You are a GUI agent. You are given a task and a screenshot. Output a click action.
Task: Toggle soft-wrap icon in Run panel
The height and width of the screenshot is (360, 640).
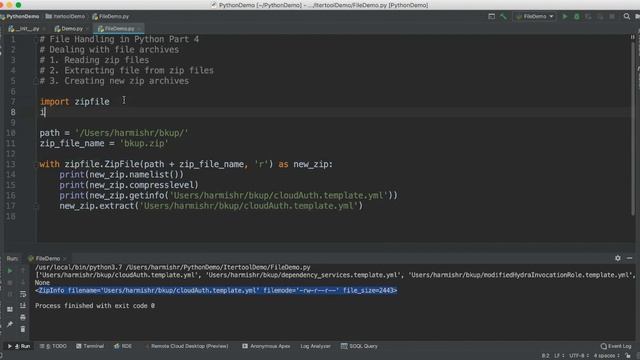coord(23,294)
